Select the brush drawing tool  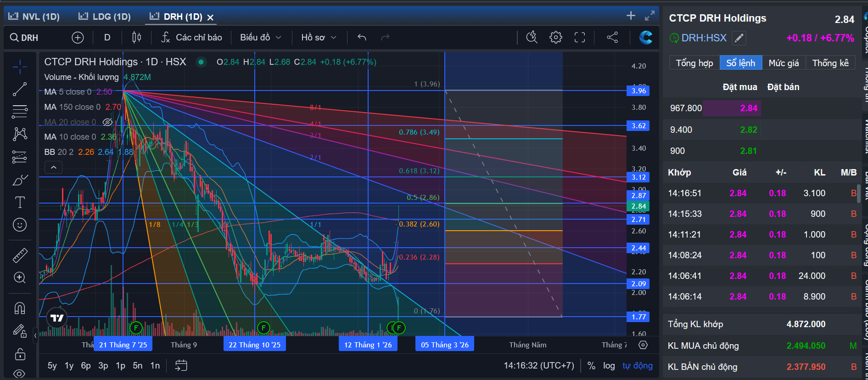click(20, 180)
